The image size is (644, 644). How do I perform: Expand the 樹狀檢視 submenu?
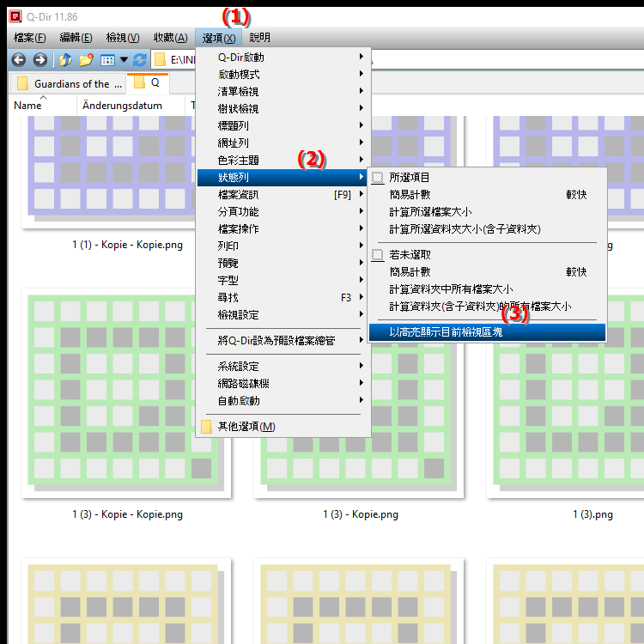pos(283,109)
